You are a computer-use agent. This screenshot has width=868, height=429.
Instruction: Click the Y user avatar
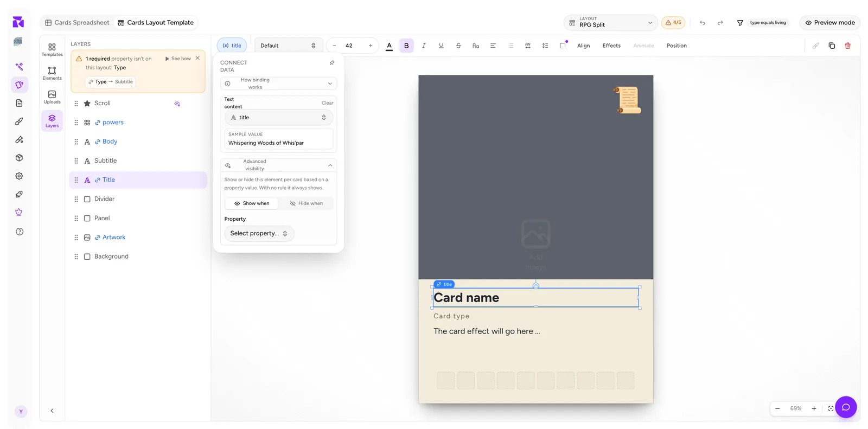21,412
